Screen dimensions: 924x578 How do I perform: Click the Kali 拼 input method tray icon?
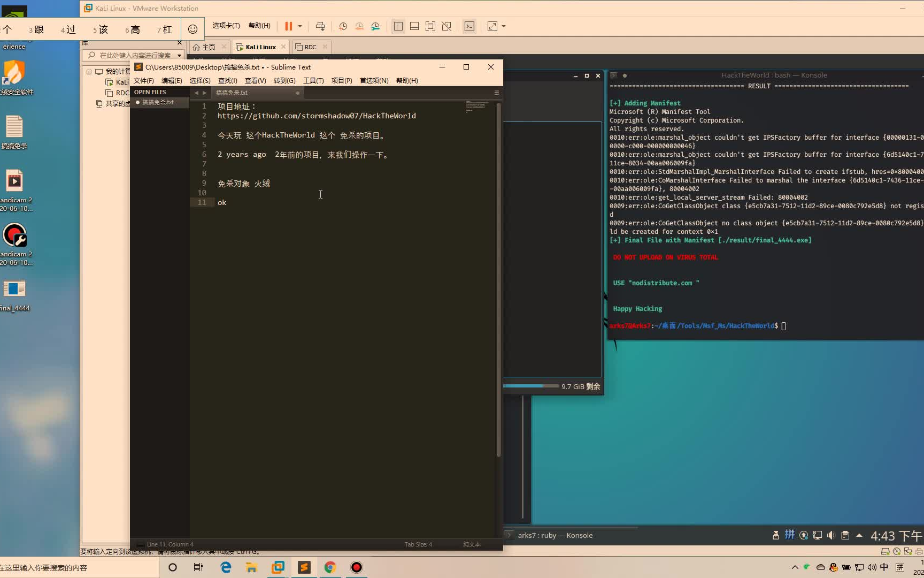tap(790, 535)
